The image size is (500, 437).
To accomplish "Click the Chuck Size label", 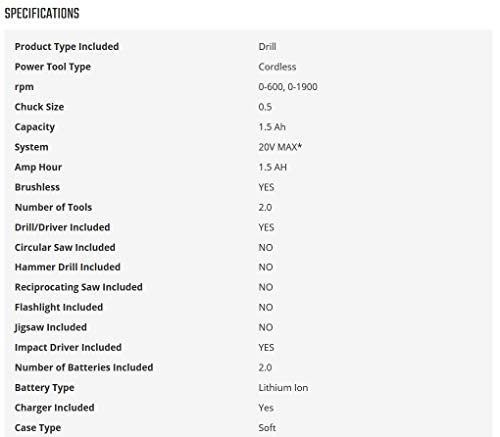I will click(x=39, y=107).
